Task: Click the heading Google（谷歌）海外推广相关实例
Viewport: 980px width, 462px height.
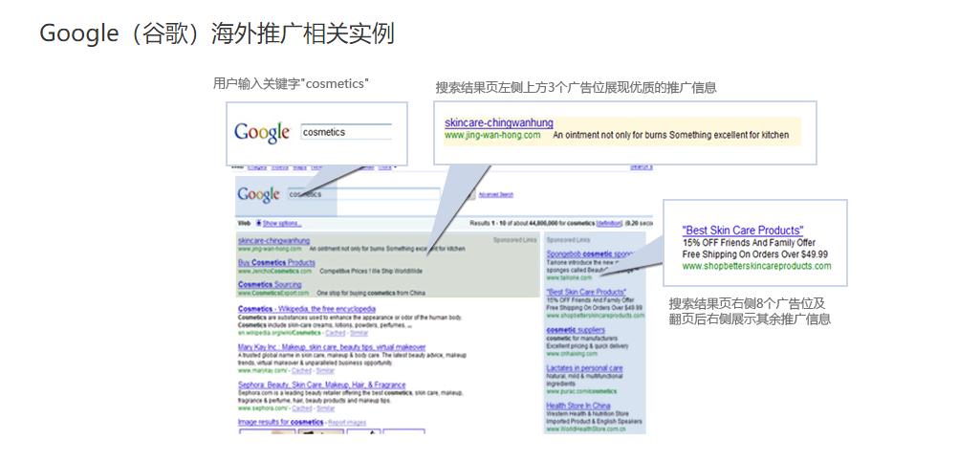Action: 217,33
